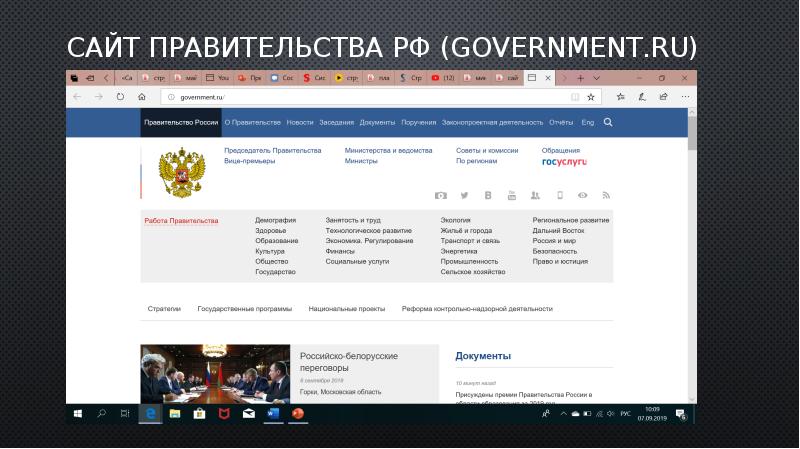The height and width of the screenshot is (449, 800).
Task: Open the VKontakte social icon
Action: [x=488, y=195]
